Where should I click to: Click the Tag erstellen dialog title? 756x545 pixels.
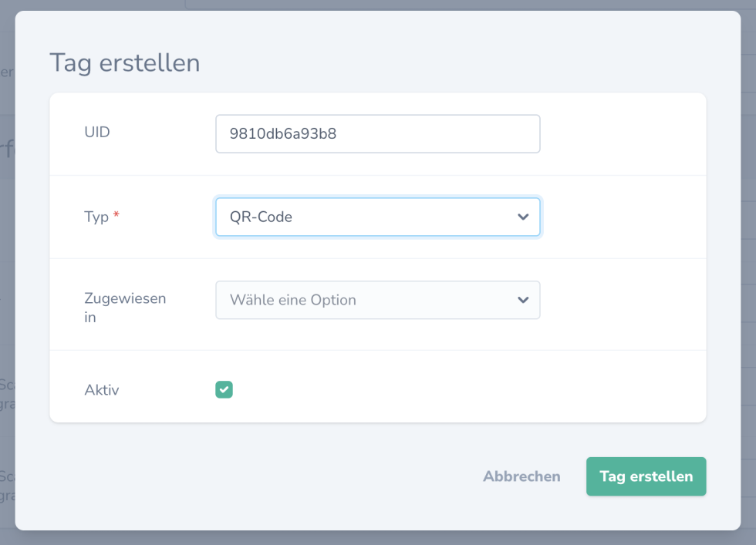click(x=123, y=62)
